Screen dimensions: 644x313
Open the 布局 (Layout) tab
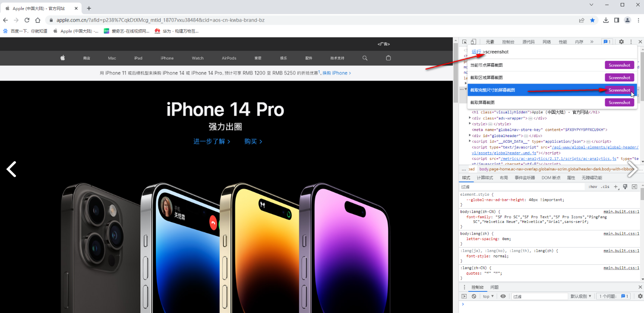pyautogui.click(x=504, y=178)
